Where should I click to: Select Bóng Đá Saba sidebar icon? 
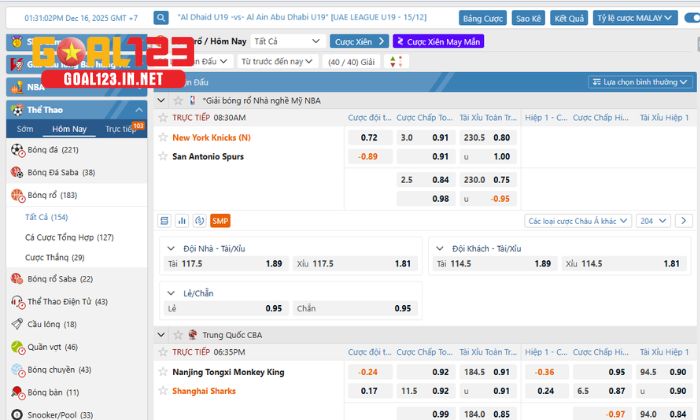(x=17, y=172)
